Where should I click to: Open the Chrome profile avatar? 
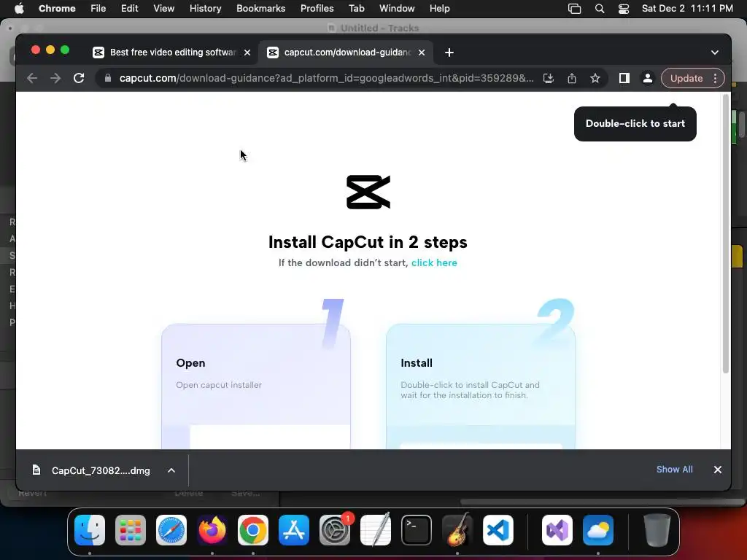coord(648,78)
